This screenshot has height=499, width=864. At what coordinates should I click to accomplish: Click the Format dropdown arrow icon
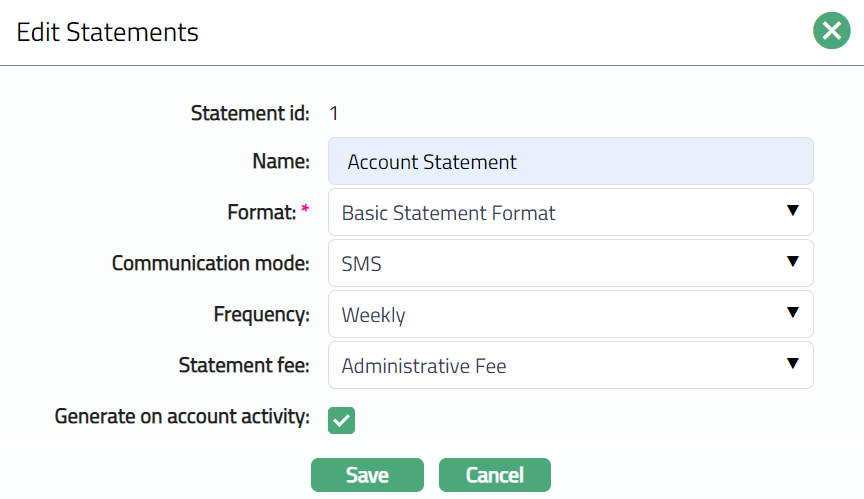click(792, 211)
